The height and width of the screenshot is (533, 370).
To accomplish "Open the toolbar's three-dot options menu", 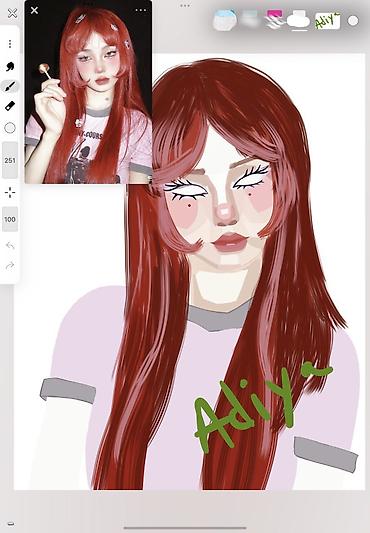I will click(x=10, y=44).
